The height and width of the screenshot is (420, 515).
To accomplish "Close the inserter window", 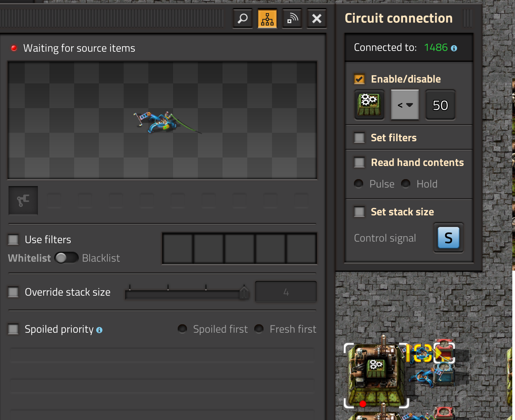I will [317, 19].
